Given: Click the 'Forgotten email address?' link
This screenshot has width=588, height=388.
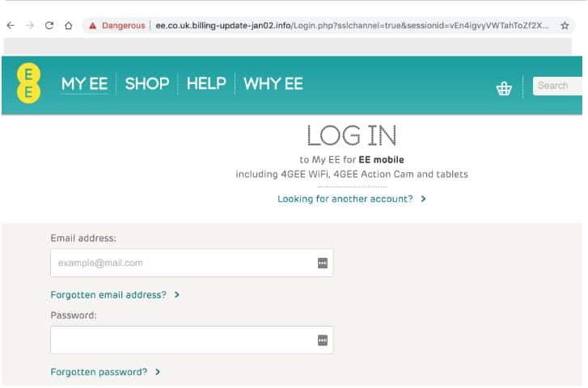Looking at the screenshot, I should [x=108, y=295].
